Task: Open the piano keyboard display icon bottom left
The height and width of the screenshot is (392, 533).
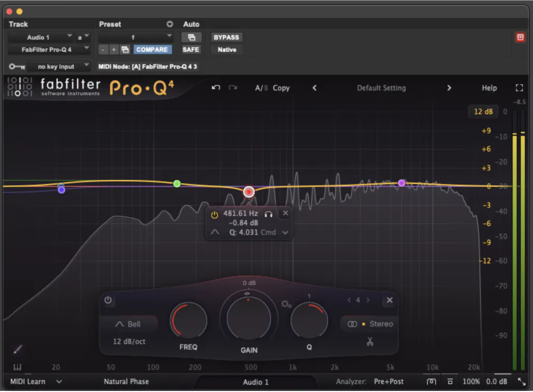Action: [x=18, y=367]
